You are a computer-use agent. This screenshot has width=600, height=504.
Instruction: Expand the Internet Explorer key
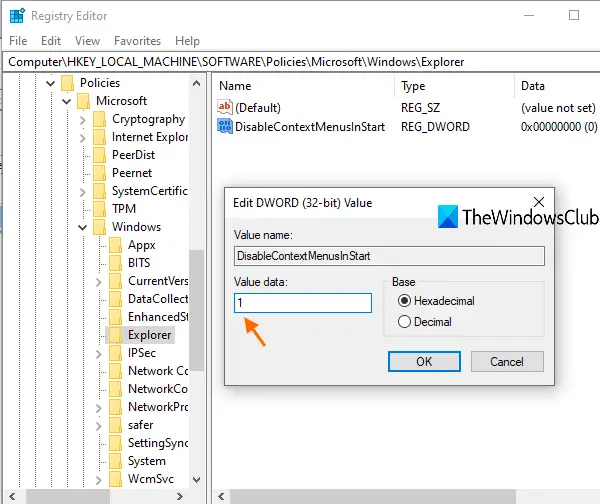pyautogui.click(x=83, y=137)
